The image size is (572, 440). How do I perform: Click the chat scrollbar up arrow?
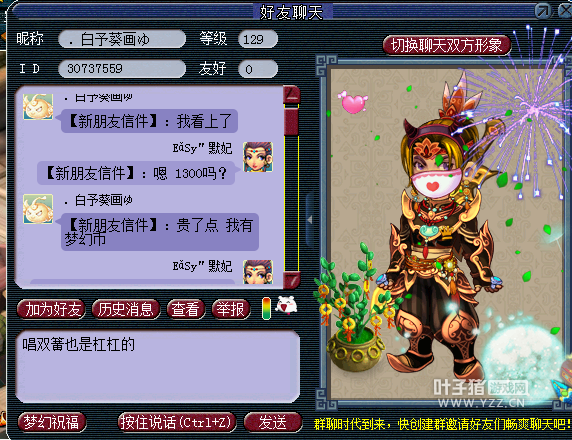[292, 95]
